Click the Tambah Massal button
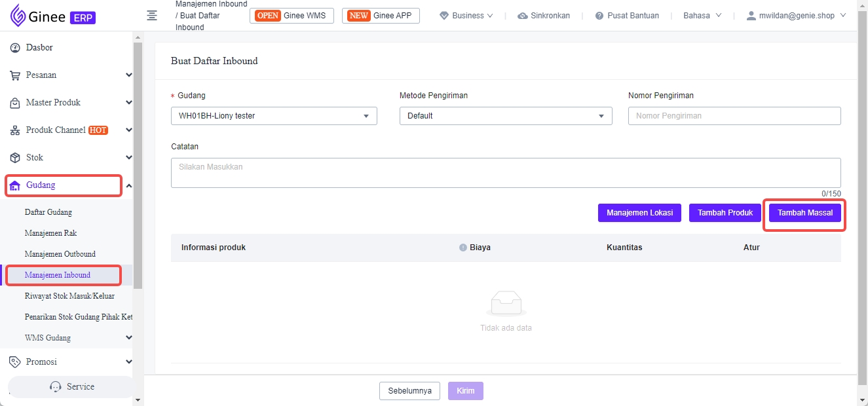 805,213
